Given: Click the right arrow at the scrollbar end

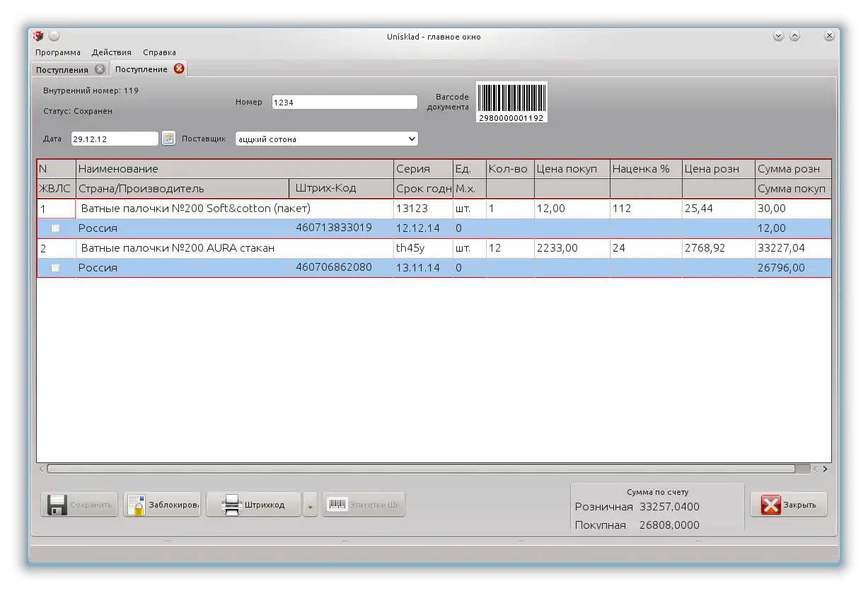Looking at the screenshot, I should (825, 469).
